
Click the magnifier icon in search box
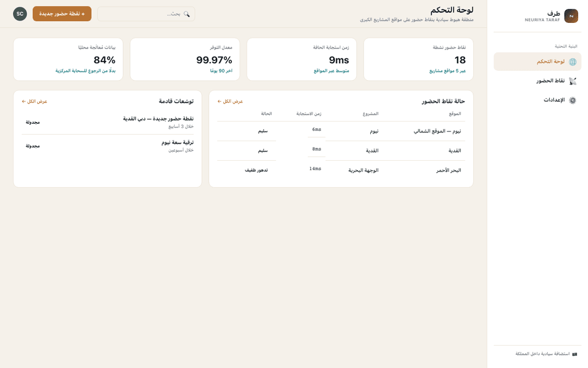point(187,14)
